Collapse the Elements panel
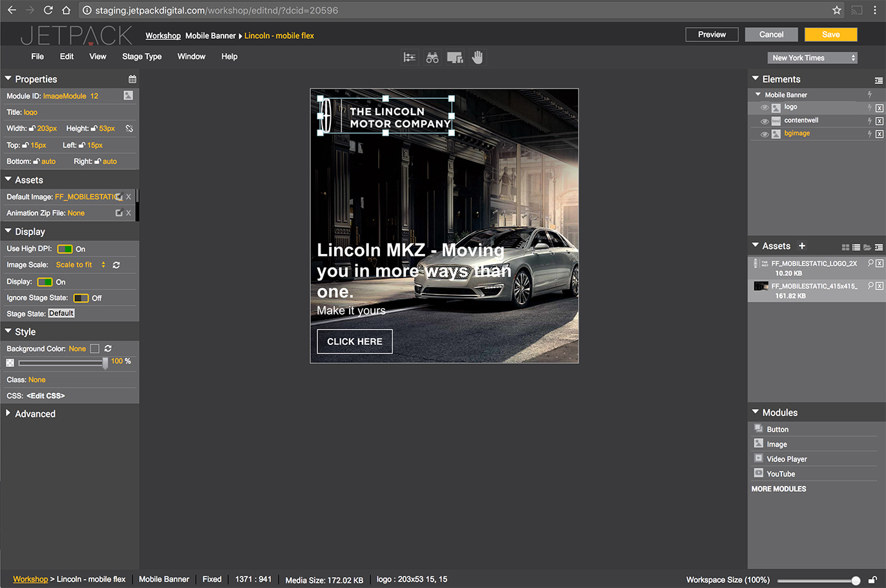Viewport: 886px width, 588px height. click(755, 79)
